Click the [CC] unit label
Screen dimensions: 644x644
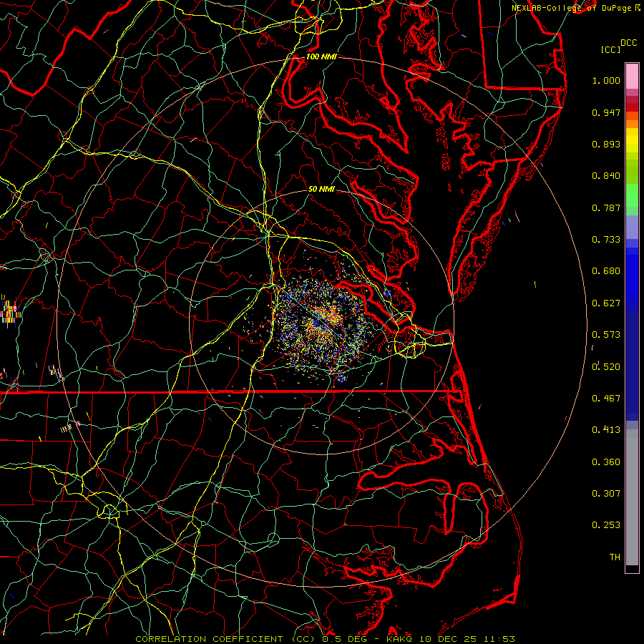610,49
